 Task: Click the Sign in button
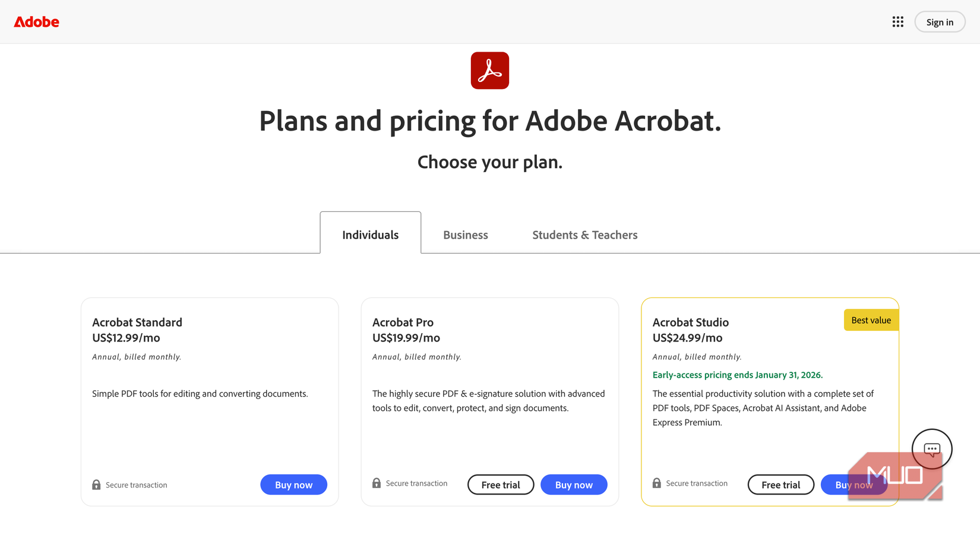pyautogui.click(x=940, y=21)
